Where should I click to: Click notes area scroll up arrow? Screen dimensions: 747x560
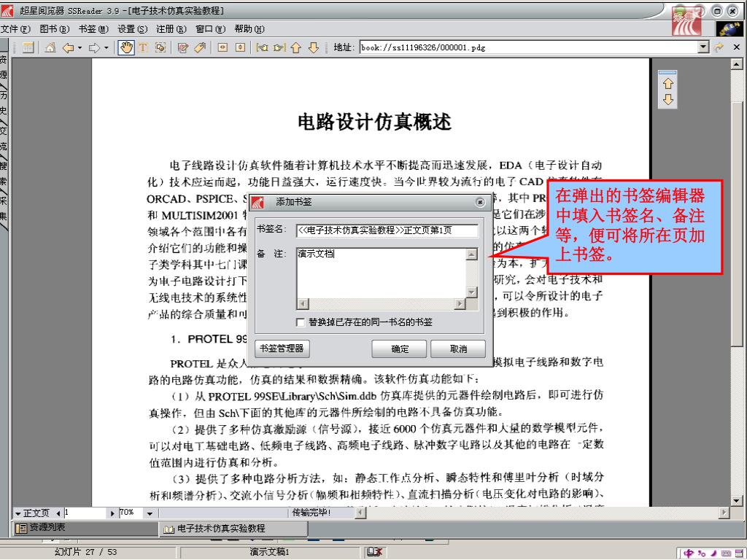tap(472, 254)
